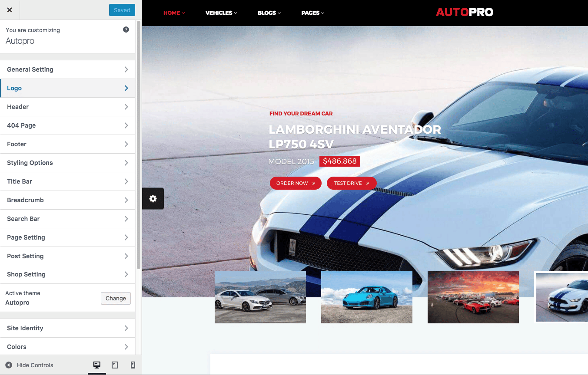Open the Breadcrumb section
588x375 pixels.
[68, 200]
